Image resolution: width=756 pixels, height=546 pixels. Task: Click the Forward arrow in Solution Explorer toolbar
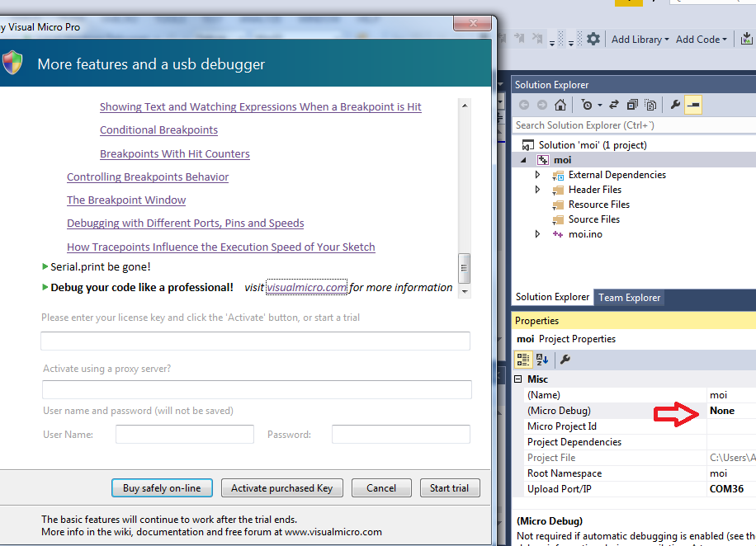542,105
